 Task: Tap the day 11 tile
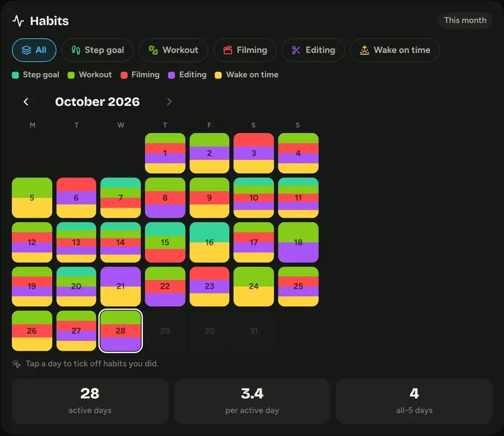[x=298, y=198]
